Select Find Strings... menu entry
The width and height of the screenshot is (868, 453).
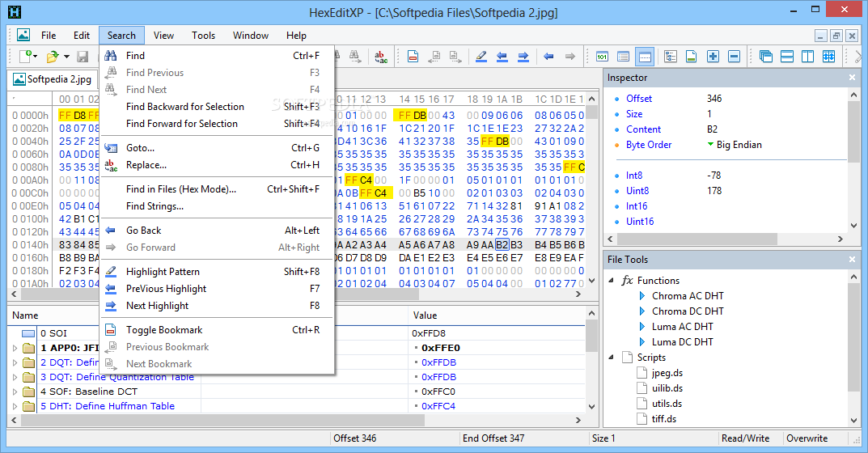(x=218, y=206)
